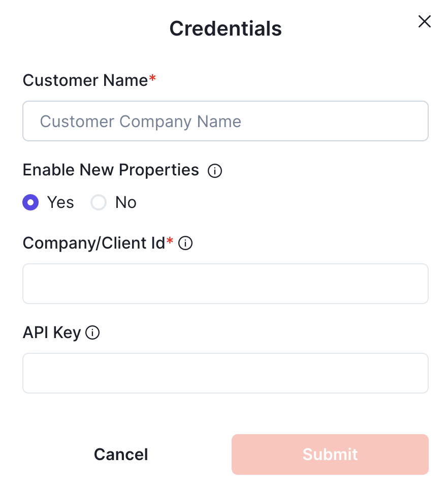Click red asterisk after Company/Client Id
The width and height of the screenshot is (448, 486).
pyautogui.click(x=170, y=241)
